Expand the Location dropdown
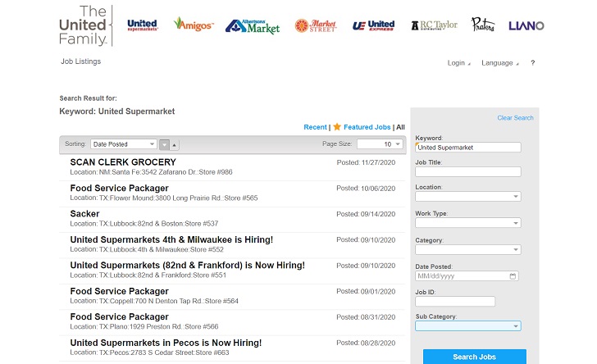Screen dimensions: 597x364 (468, 197)
